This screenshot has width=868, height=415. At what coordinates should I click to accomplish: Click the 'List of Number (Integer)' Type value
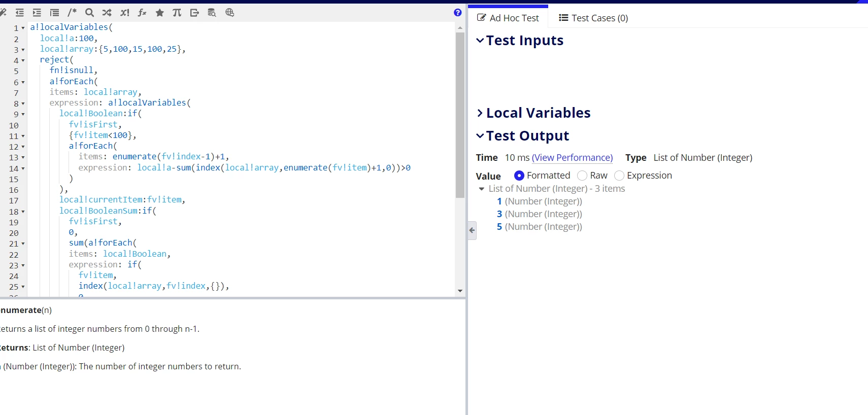[703, 158]
